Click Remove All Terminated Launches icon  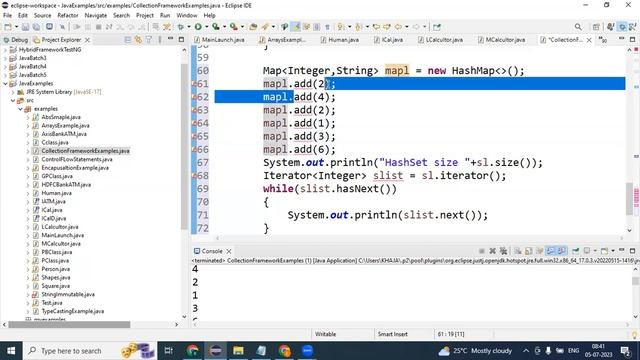click(503, 251)
